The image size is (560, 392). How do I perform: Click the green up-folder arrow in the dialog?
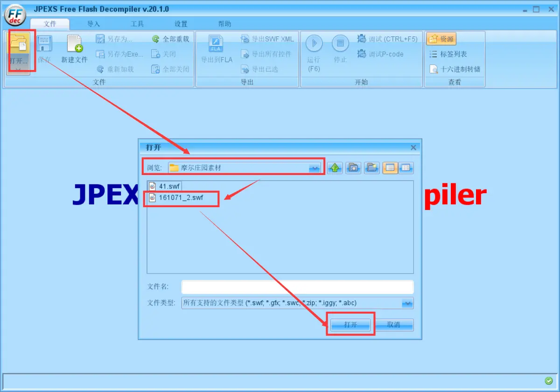[335, 168]
